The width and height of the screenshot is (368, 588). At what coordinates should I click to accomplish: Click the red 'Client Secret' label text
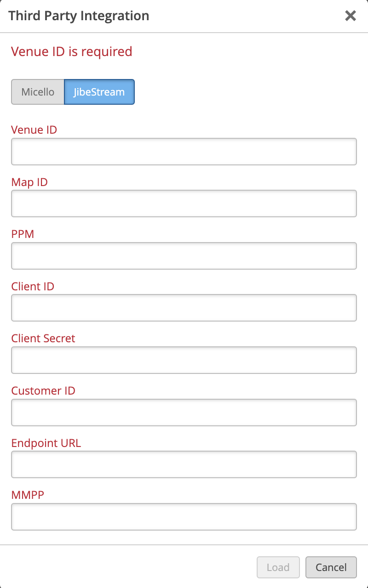pos(43,339)
